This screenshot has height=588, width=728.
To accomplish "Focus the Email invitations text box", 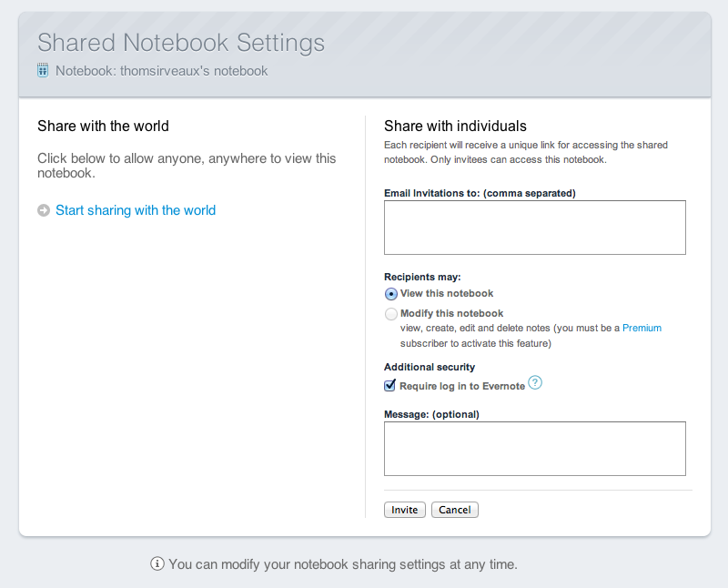I will click(x=535, y=228).
